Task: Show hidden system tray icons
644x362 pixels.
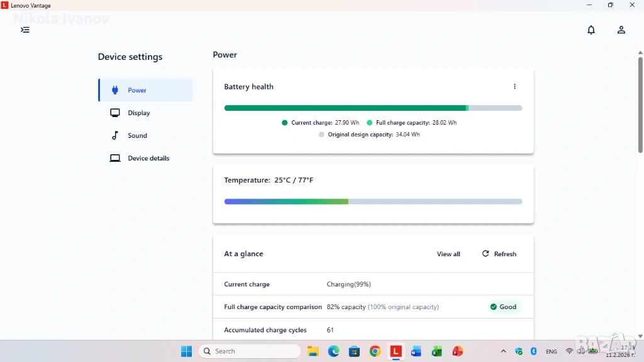Action: coord(503,351)
